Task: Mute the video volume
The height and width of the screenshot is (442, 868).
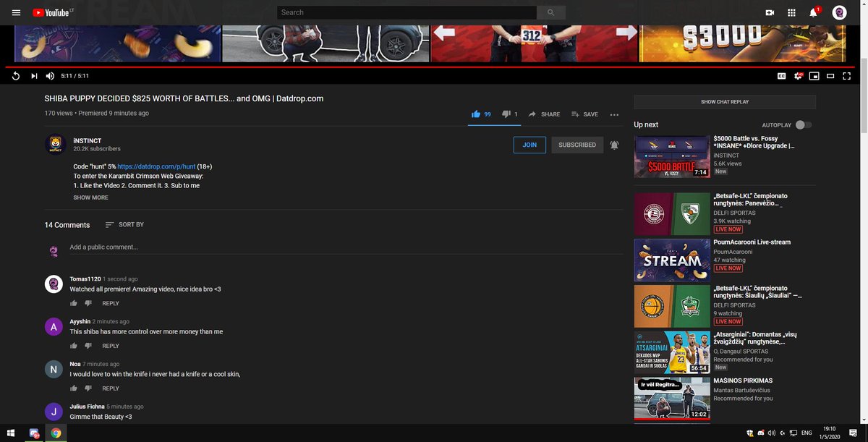Action: point(50,76)
